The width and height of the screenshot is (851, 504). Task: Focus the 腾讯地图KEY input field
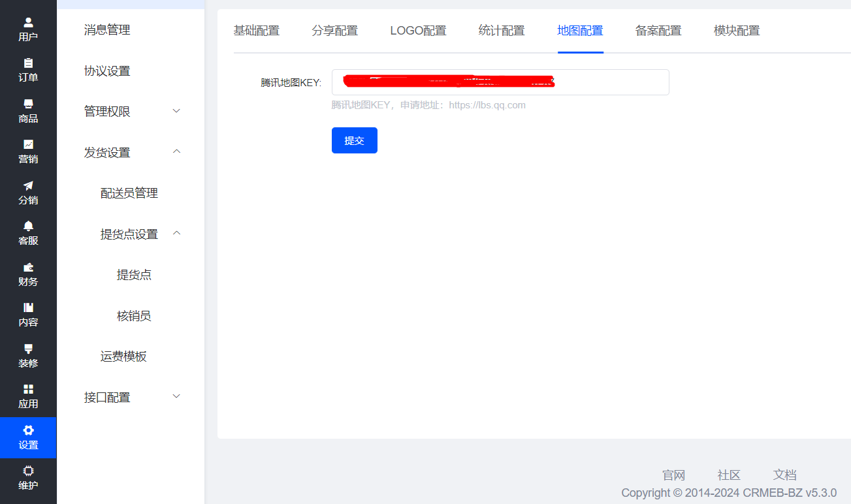(500, 82)
